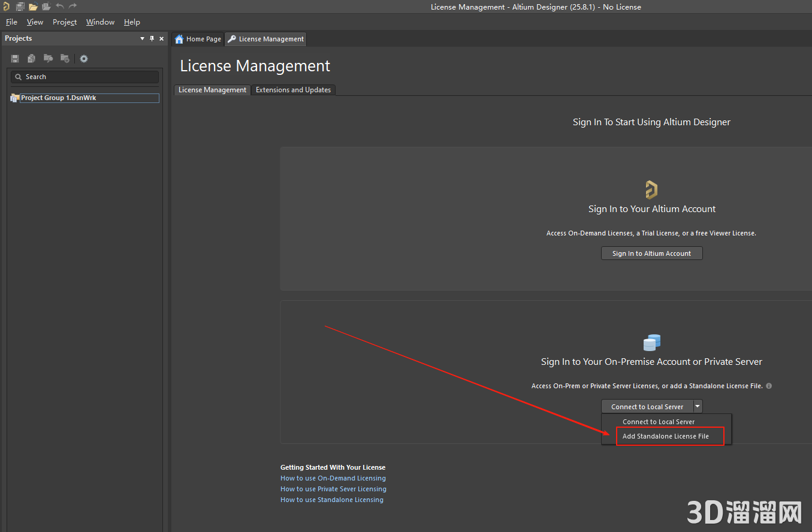This screenshot has width=812, height=532.
Task: Open the How to use Standalone Licensing link
Action: (x=332, y=500)
